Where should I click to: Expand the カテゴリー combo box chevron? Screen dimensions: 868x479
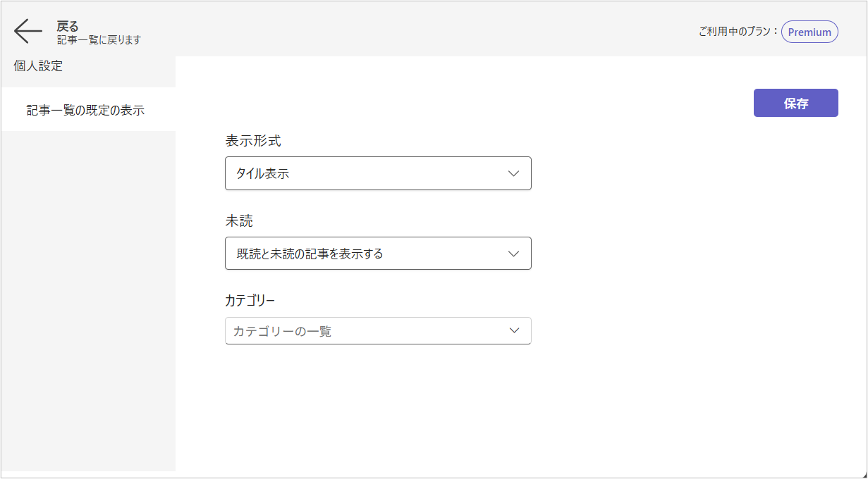click(514, 330)
